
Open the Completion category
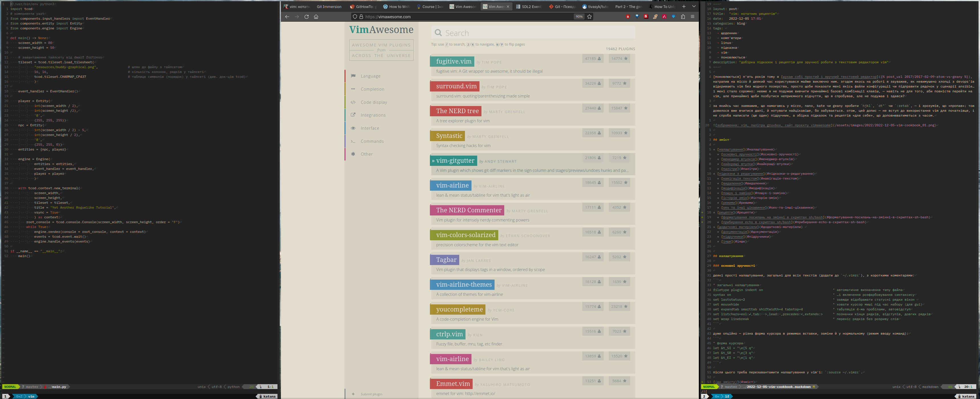(x=372, y=89)
